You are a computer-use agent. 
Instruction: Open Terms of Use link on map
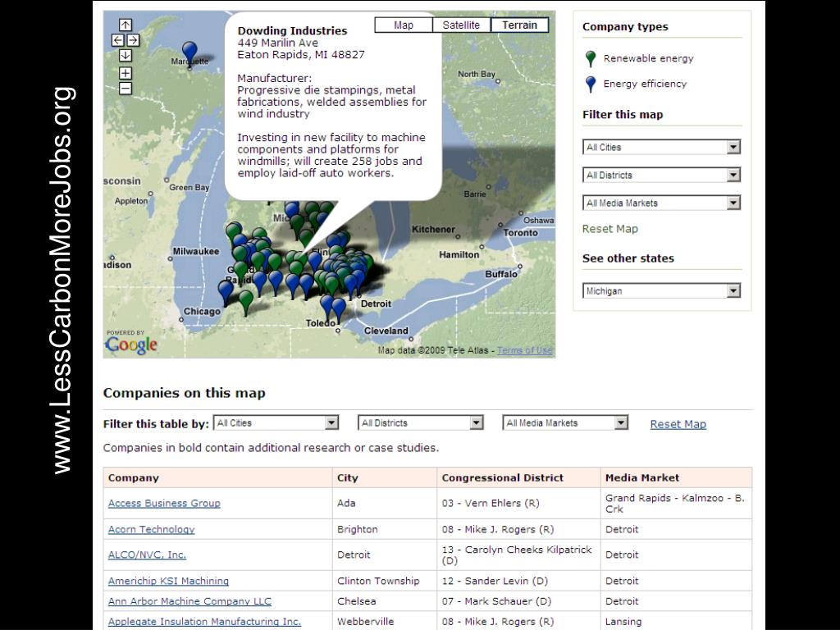point(524,350)
